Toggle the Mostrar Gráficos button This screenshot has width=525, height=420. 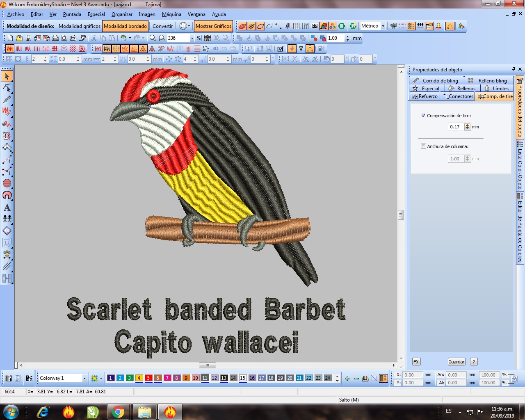(x=213, y=26)
